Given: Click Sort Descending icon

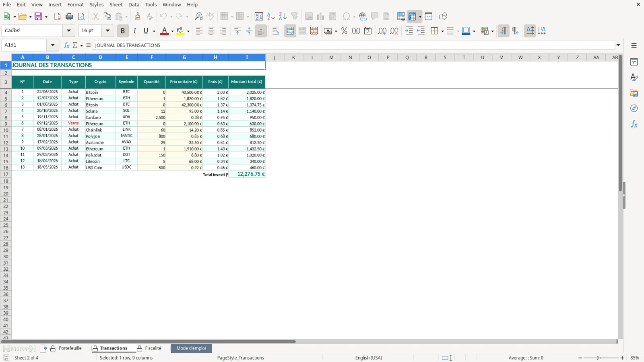Looking at the screenshot, I should tap(283, 16).
